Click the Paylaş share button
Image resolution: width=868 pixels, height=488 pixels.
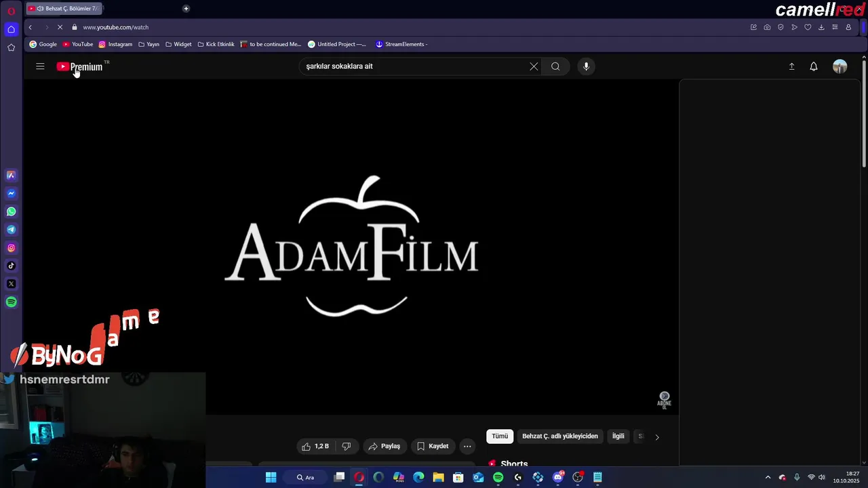[384, 446]
